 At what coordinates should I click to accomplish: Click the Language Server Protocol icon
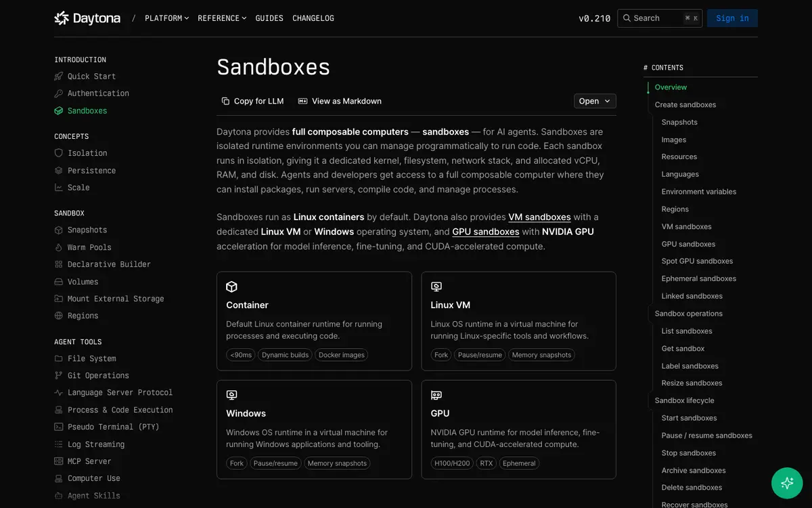coord(59,393)
